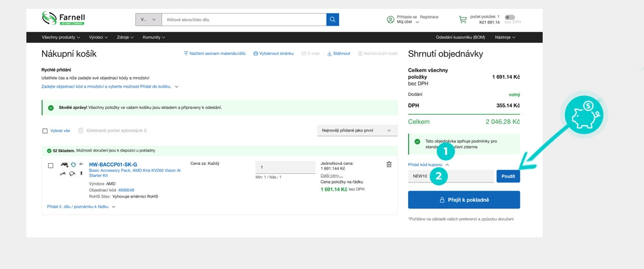Click the Použít coupon button
Viewport: 644px width, 269px height.
(x=508, y=176)
